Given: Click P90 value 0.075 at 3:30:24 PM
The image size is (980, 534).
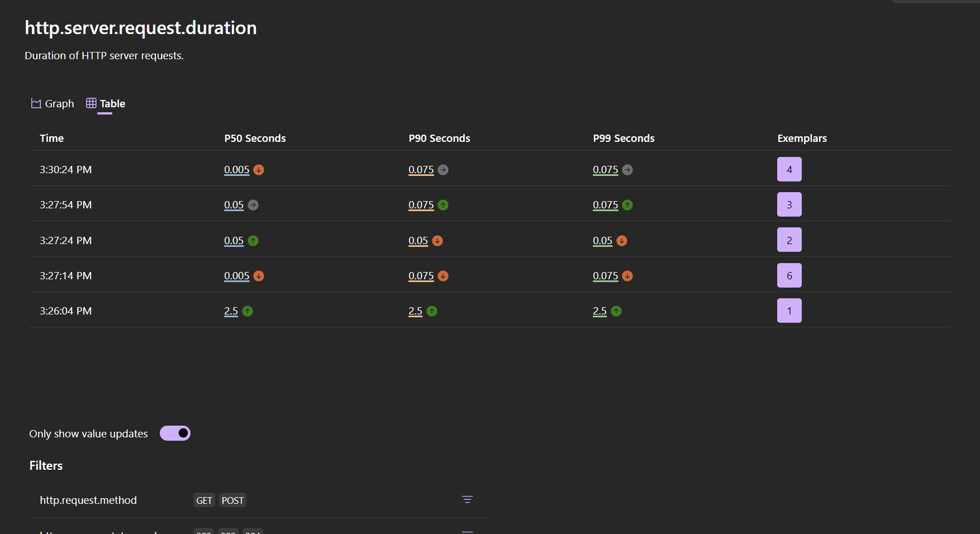Looking at the screenshot, I should coord(421,170).
